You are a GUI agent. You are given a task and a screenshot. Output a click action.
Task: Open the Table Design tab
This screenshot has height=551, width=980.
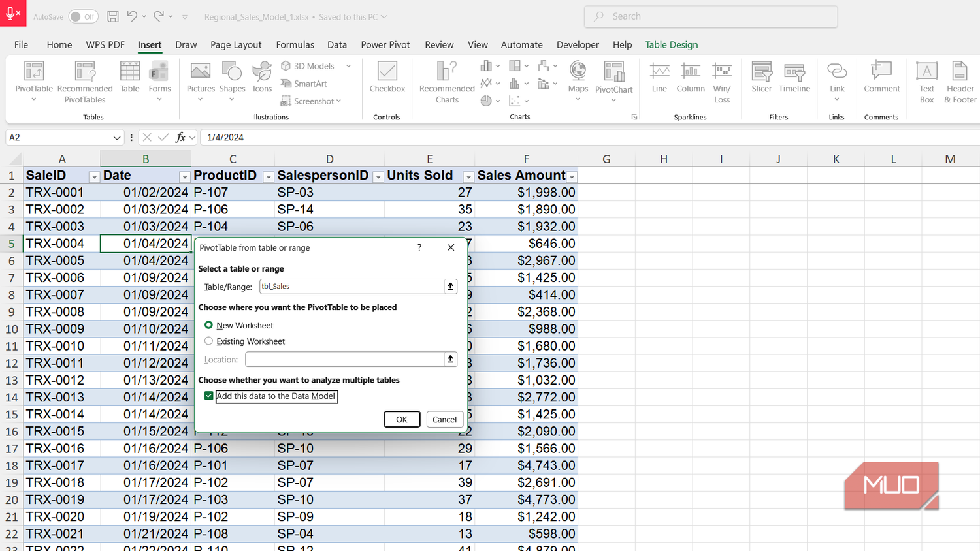tap(672, 44)
